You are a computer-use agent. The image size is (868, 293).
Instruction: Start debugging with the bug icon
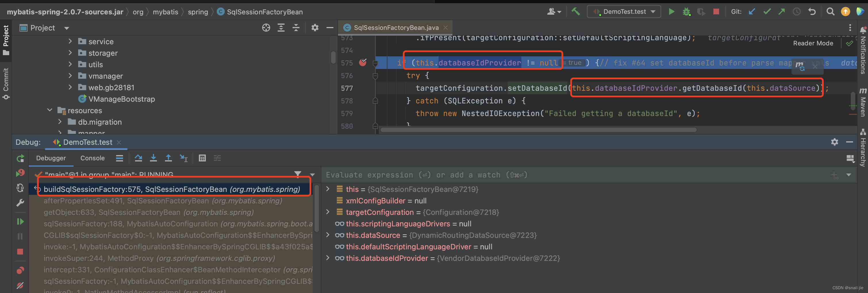686,12
